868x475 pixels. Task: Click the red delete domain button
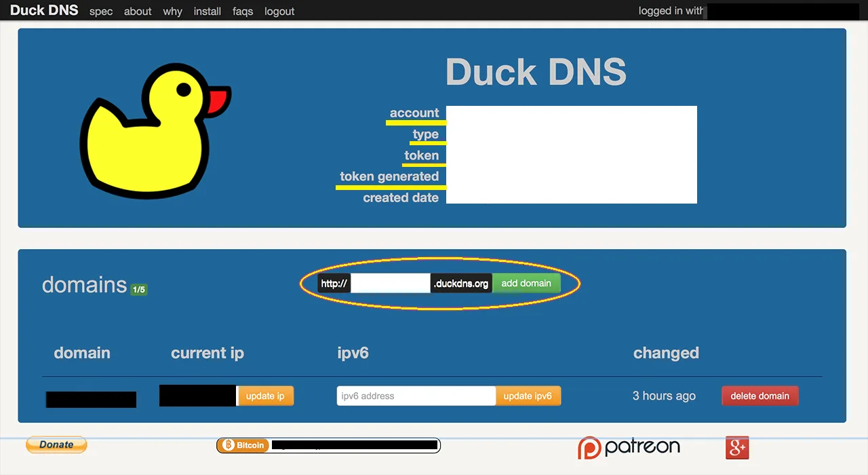click(760, 396)
